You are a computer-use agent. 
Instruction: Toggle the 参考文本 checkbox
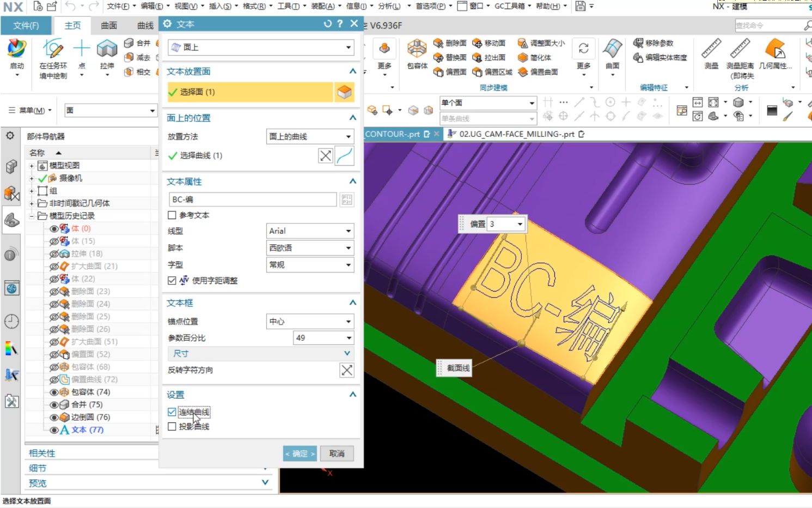click(x=172, y=215)
